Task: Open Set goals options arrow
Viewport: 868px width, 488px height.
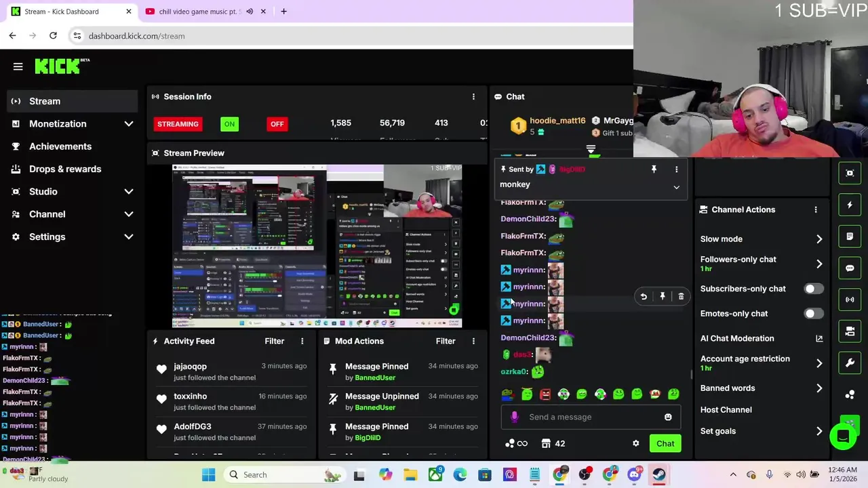Action: (x=819, y=431)
